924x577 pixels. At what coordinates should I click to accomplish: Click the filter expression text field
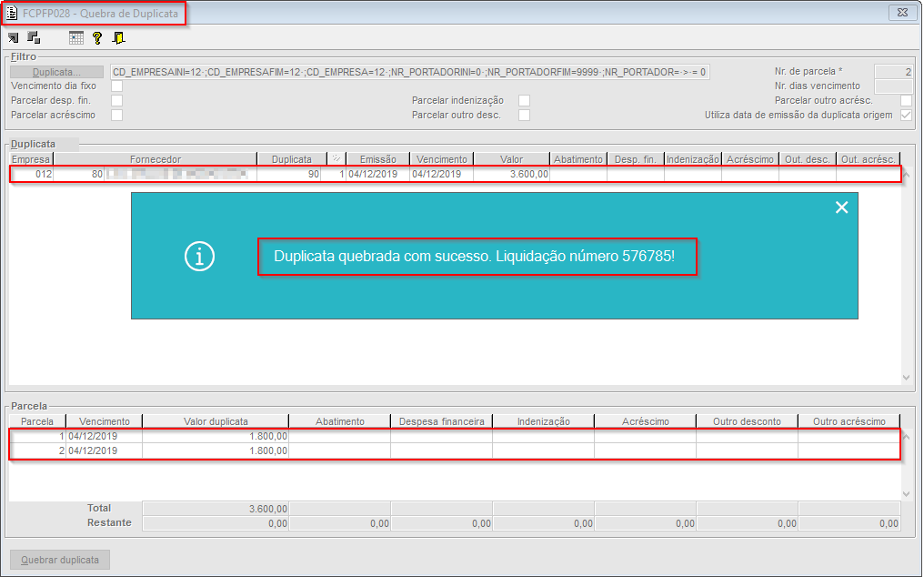pyautogui.click(x=409, y=72)
